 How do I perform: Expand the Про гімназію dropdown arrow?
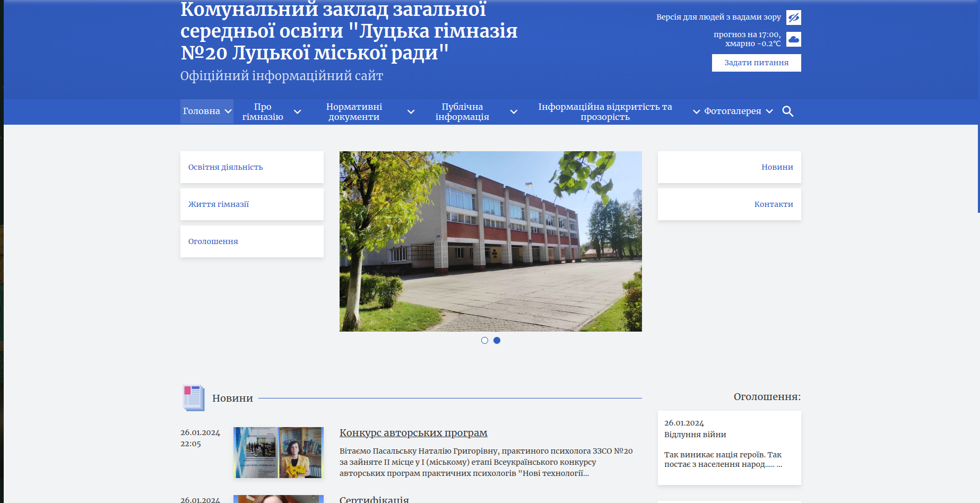click(298, 112)
